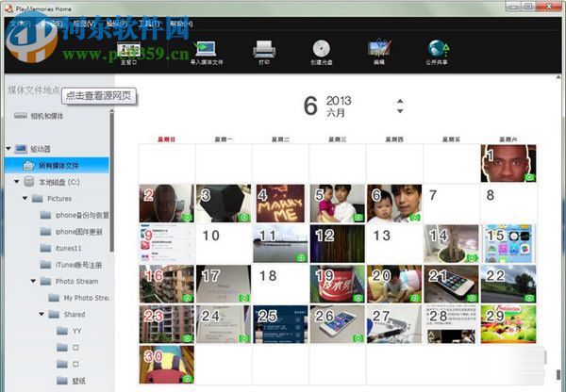Select the 驱动器 drives node
566x392 pixels.
[x=32, y=149]
